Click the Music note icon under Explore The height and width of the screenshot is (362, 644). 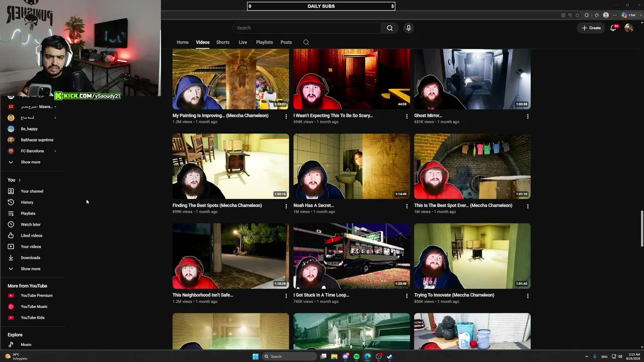11,344
